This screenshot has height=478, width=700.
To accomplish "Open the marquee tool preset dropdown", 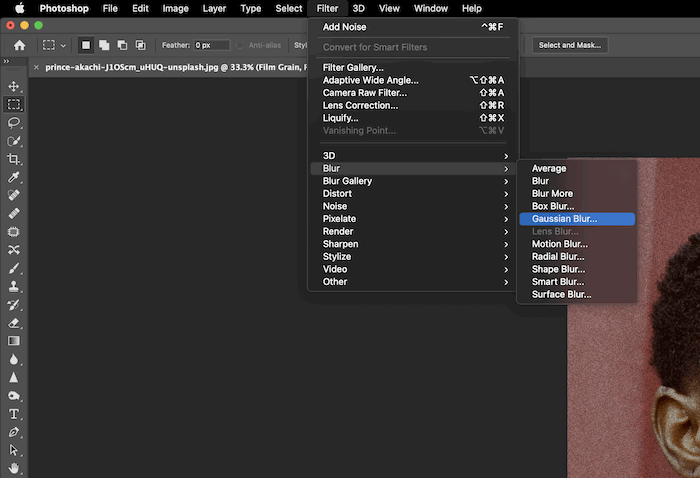I will 63,46.
